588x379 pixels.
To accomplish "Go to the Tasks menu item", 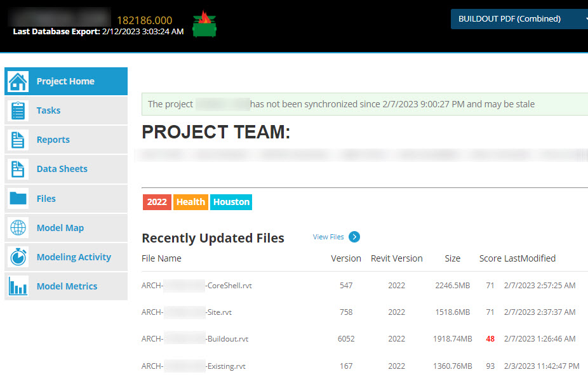I will 48,110.
